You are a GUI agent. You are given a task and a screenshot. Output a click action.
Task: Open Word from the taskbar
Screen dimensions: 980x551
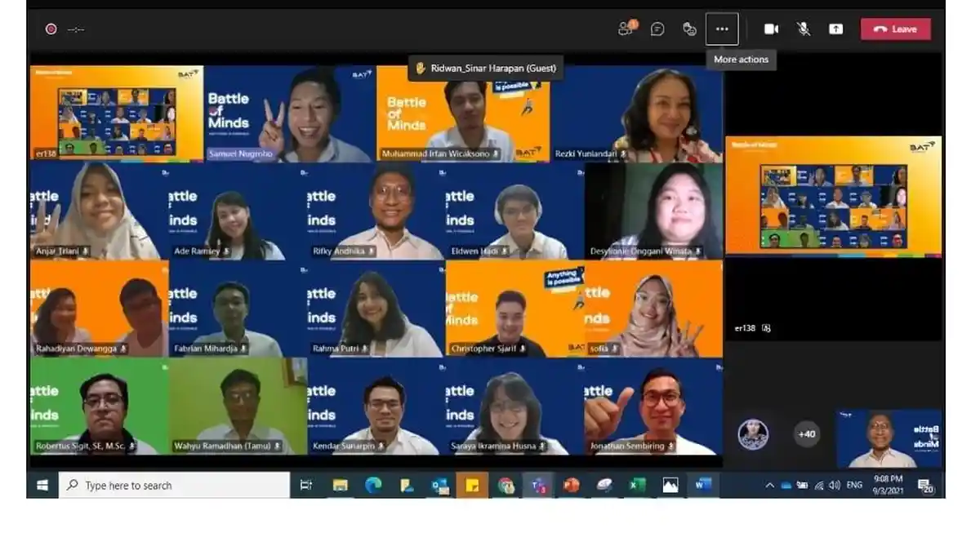pyautogui.click(x=703, y=485)
